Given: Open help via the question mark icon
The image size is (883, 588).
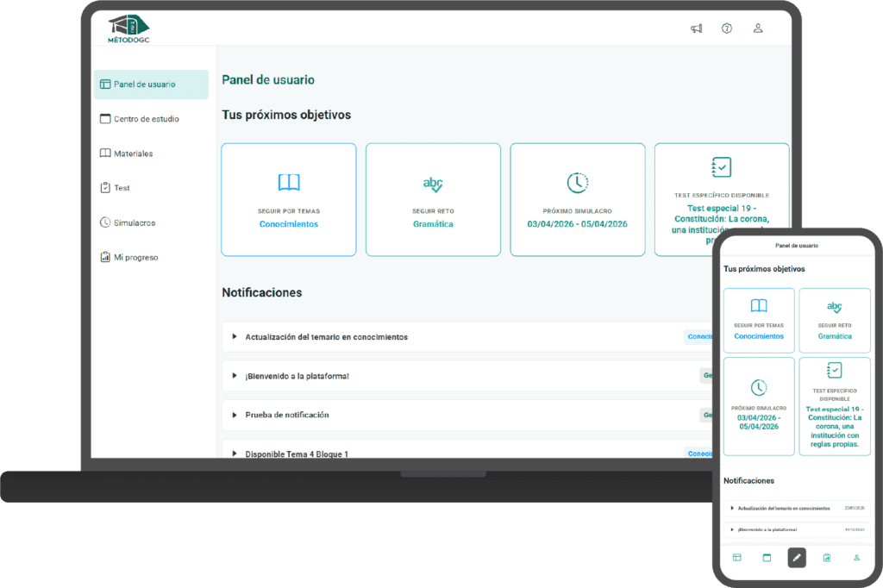Looking at the screenshot, I should 727,28.
